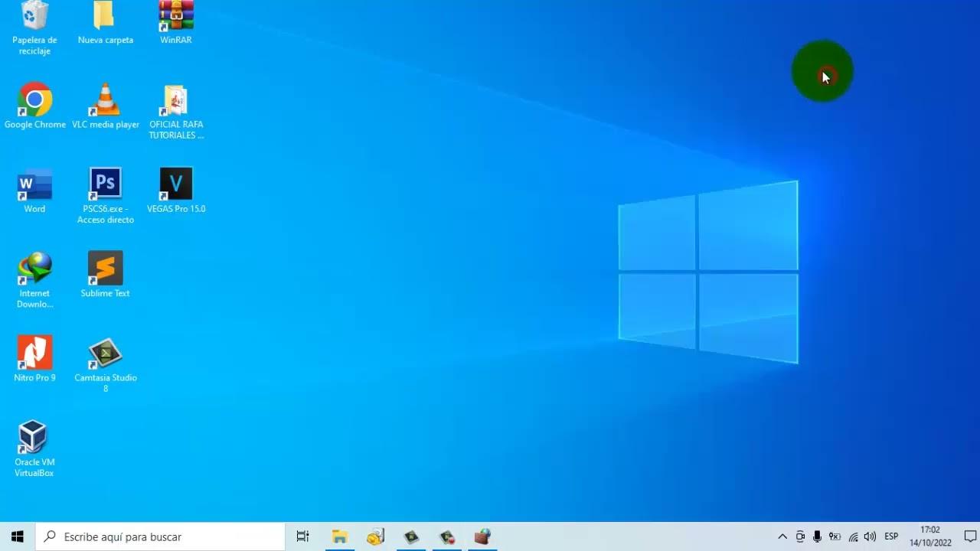
Task: Select the PSCS6.exe Photoshop shortcut
Action: (x=106, y=196)
